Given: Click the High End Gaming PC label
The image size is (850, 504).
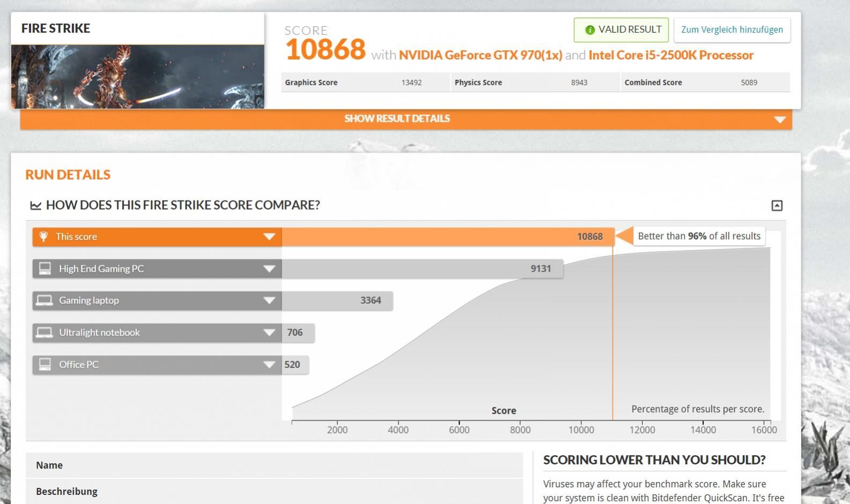Looking at the screenshot, I should [101, 269].
